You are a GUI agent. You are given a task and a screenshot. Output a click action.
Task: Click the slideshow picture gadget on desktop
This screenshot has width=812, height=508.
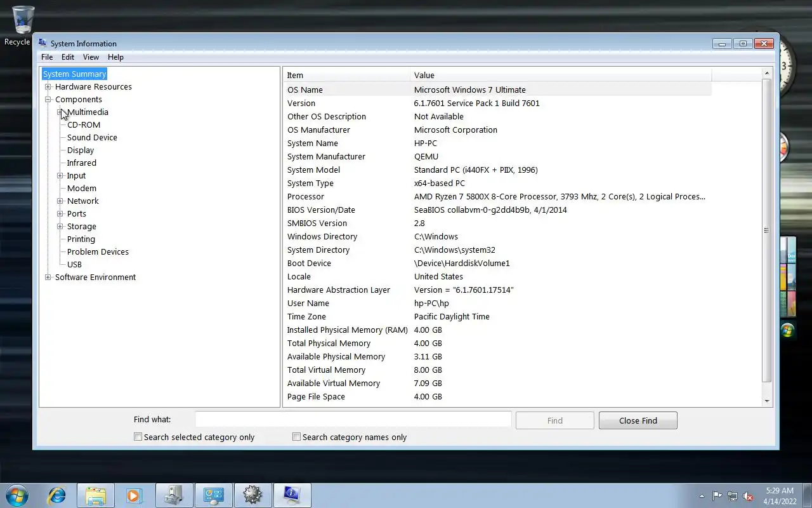click(x=787, y=276)
